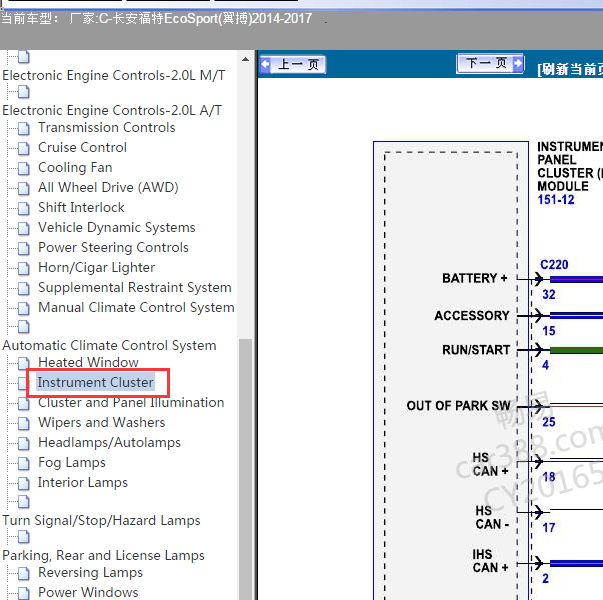Image resolution: width=603 pixels, height=600 pixels.
Task: Open Power Steering Controls
Action: point(113,247)
